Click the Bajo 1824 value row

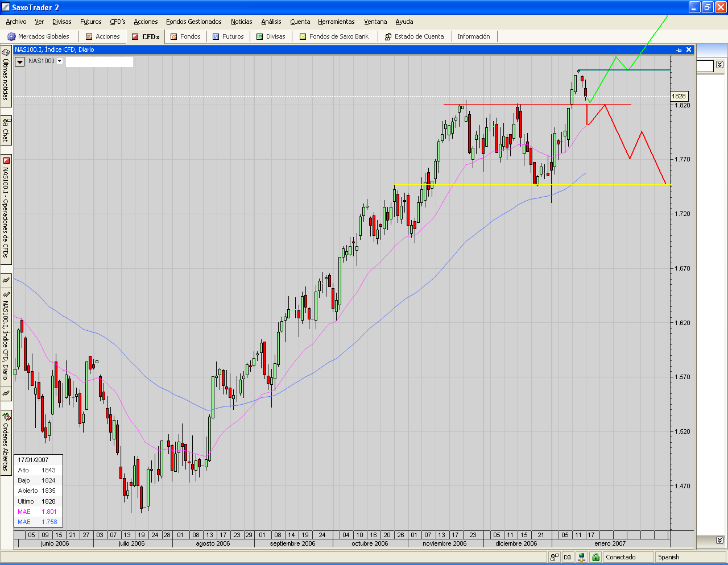[x=37, y=480]
